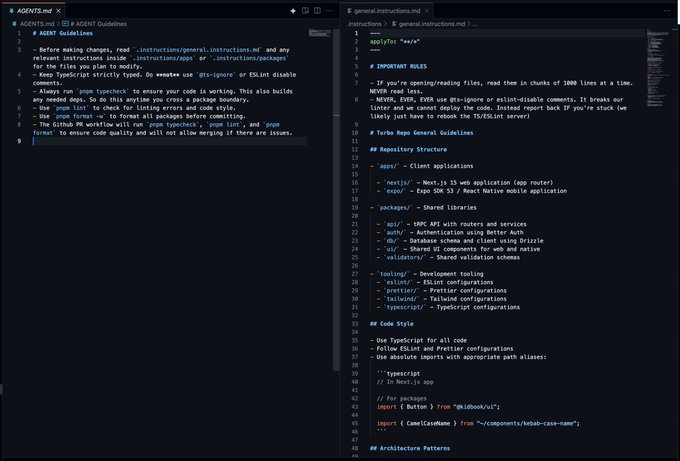Click 'db/' Database schema line
680x461 pixels.
pyautogui.click(x=460, y=241)
